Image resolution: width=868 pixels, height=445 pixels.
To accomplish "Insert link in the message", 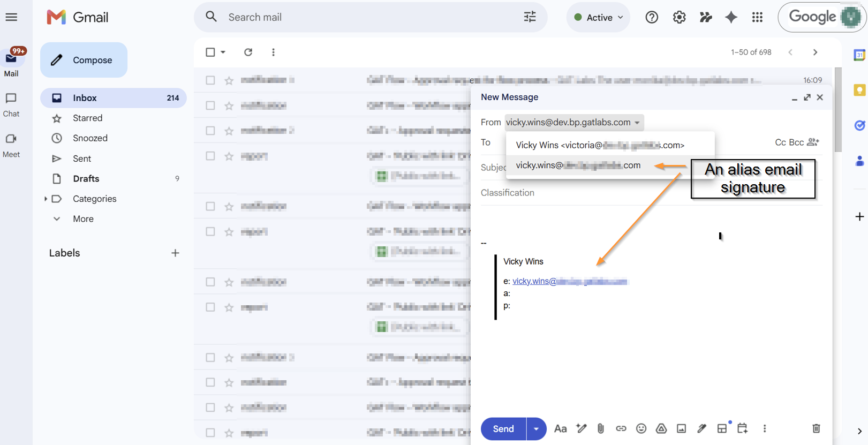I will [x=621, y=428].
